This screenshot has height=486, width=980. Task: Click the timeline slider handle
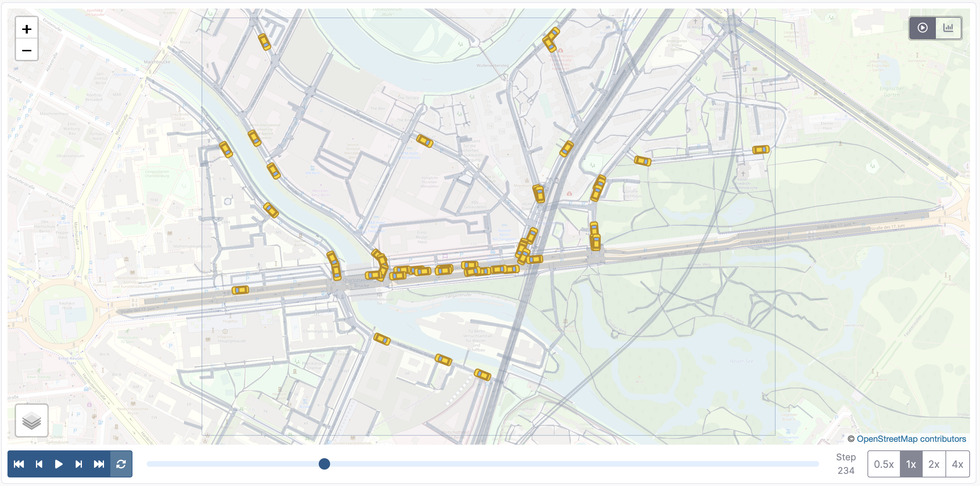pyautogui.click(x=324, y=464)
